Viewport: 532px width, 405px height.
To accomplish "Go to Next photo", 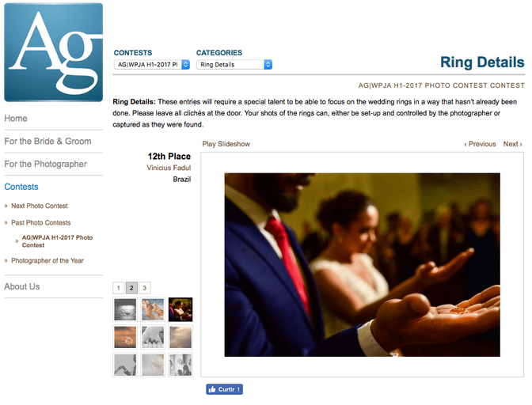I will pos(512,144).
